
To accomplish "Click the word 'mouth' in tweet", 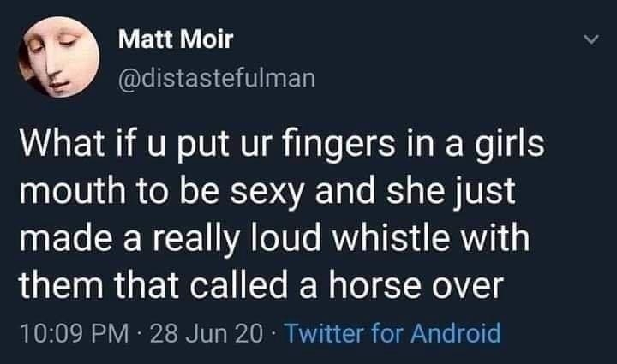I will point(72,191).
